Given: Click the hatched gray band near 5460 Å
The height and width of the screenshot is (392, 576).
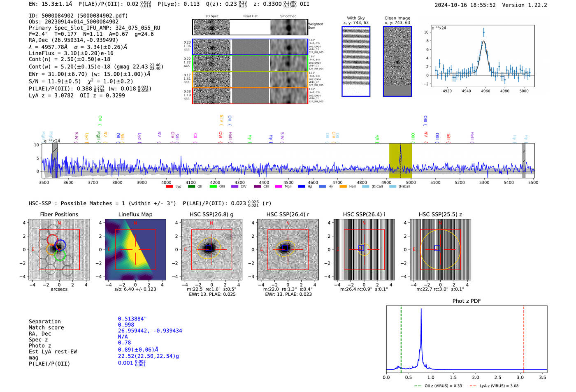Looking at the screenshot, I should pyautogui.click(x=524, y=160).
